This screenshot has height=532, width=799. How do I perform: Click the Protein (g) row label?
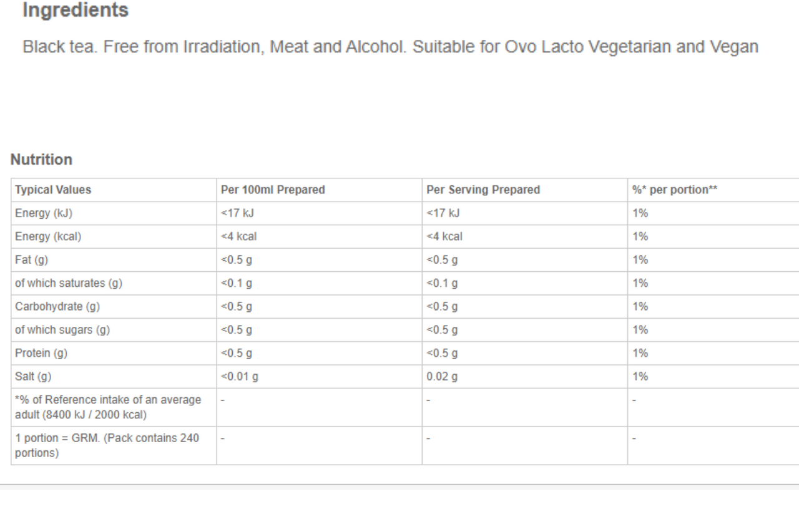pyautogui.click(x=41, y=353)
